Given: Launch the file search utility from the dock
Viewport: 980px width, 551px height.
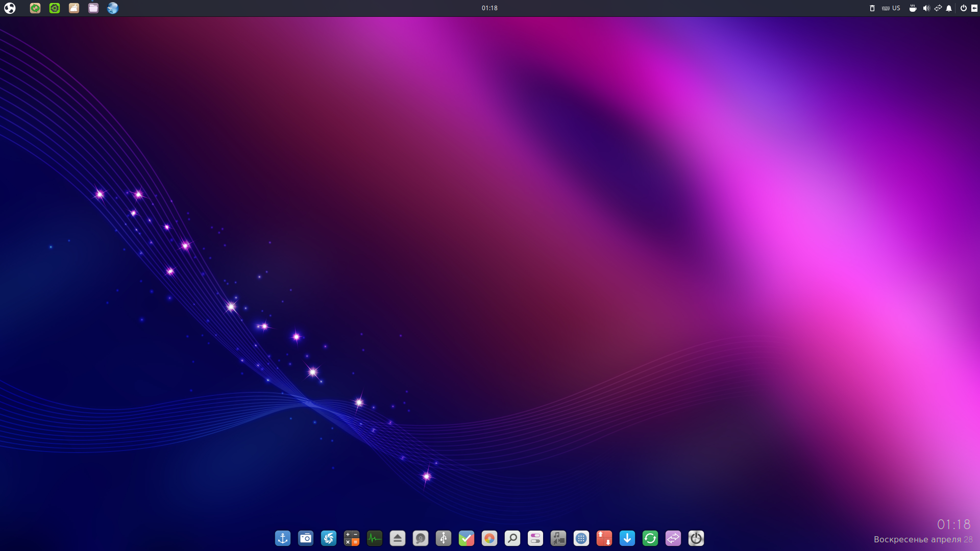Looking at the screenshot, I should click(512, 538).
